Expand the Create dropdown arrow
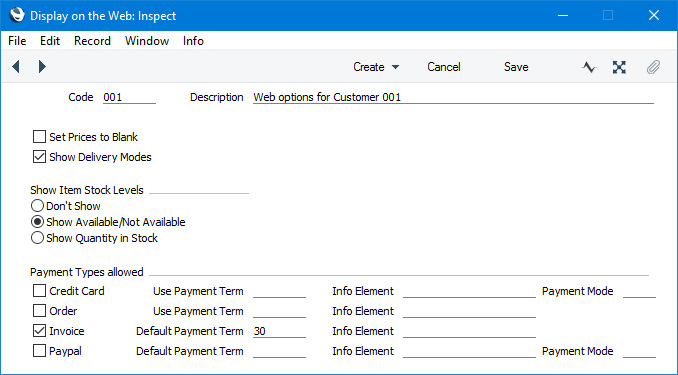Image resolution: width=678 pixels, height=375 pixels. (x=395, y=67)
